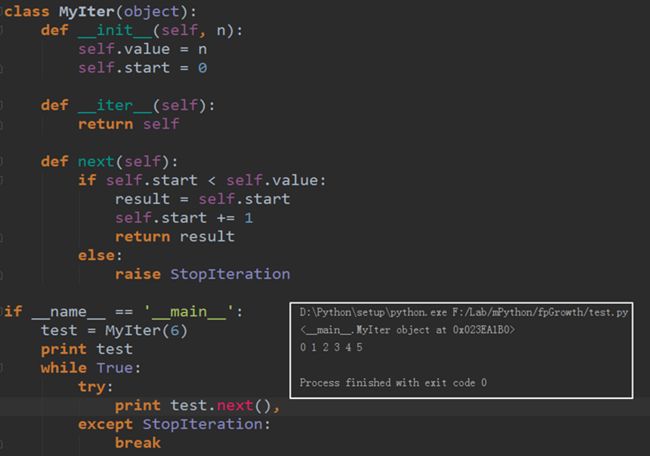The height and width of the screenshot is (456, 650).
Task: Click the 'while True:' loop line
Action: point(91,368)
